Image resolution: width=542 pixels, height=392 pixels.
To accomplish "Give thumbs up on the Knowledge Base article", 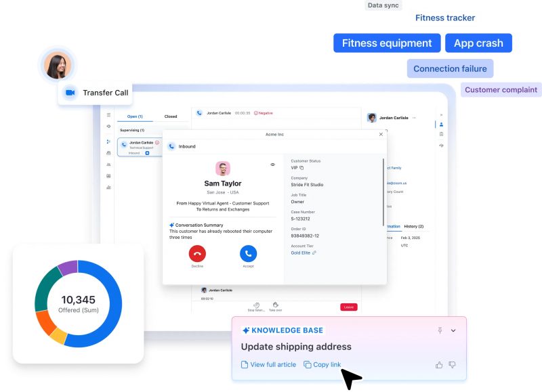I will coord(439,365).
